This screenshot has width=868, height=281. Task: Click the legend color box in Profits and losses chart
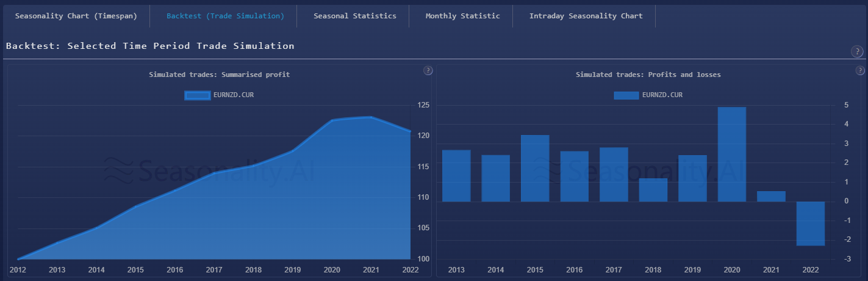[626, 95]
